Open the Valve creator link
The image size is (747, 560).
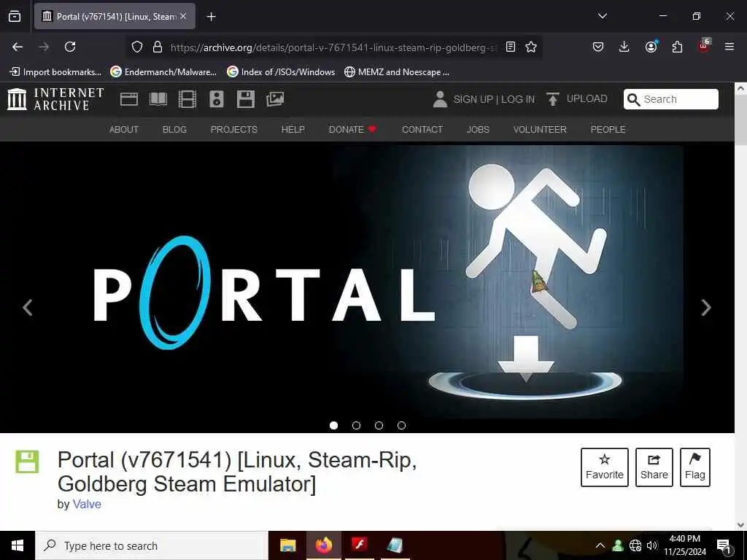pyautogui.click(x=87, y=505)
